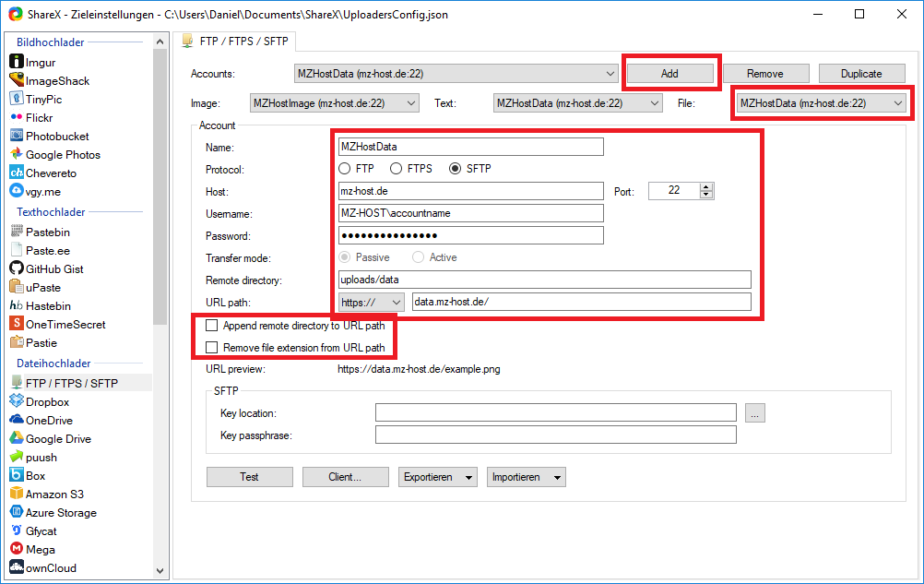Click the Pastie icon
This screenshot has width=924, height=584.
point(17,342)
